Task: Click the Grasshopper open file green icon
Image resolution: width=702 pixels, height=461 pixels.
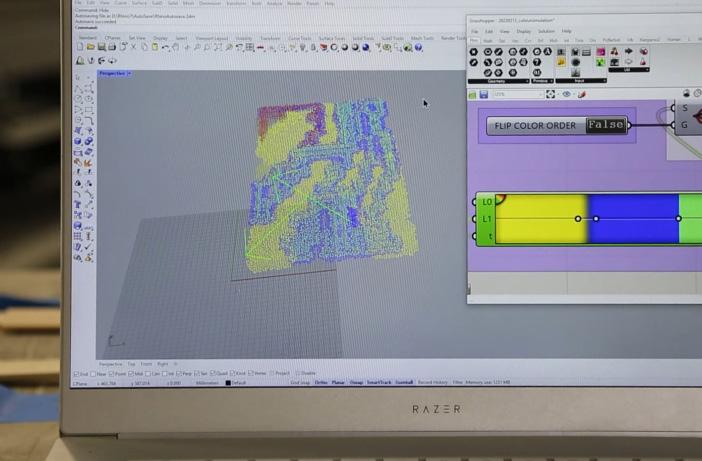Action: point(472,94)
